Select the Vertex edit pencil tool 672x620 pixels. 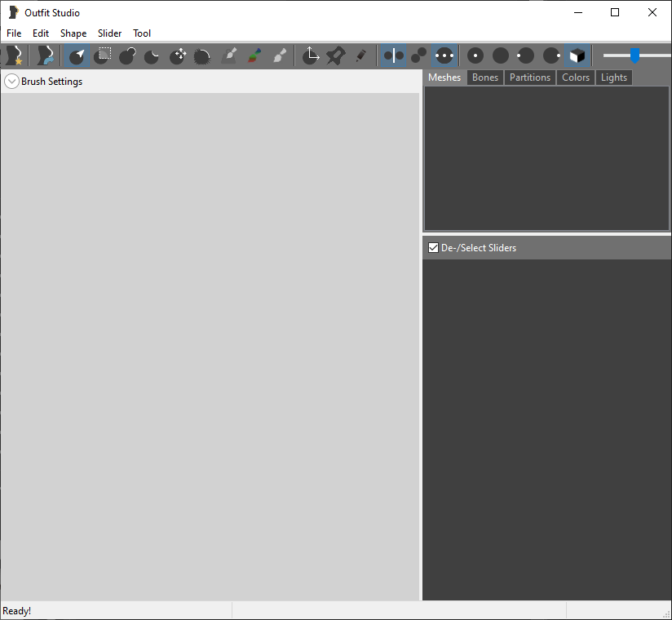(x=360, y=55)
